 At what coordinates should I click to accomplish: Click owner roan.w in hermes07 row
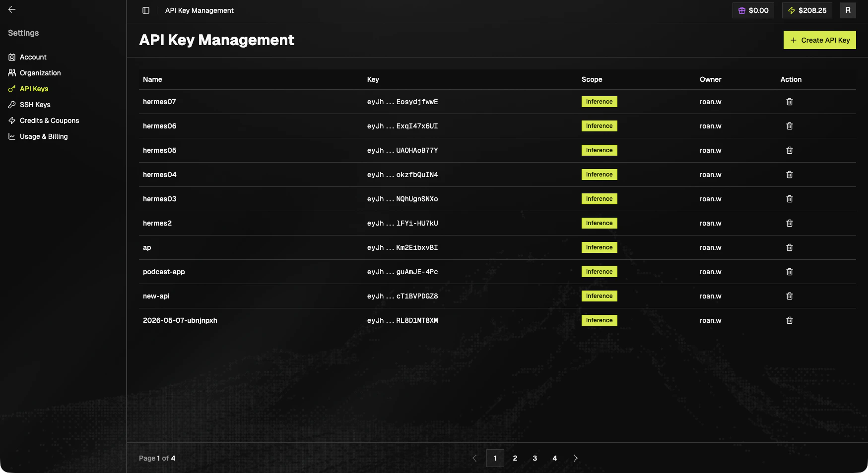711,102
